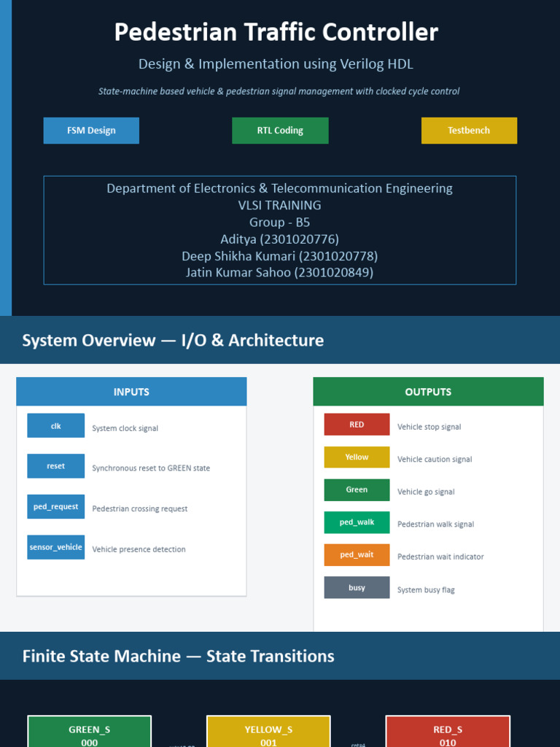The width and height of the screenshot is (560, 747).
Task: Select 'Vehicle go signal' description
Action: [426, 492]
